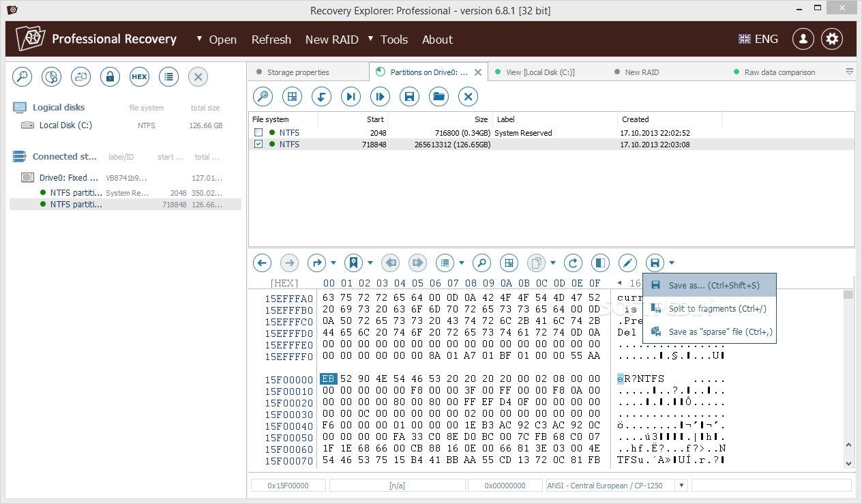This screenshot has height=504, width=862.
Task: Expand the hex list icon dropdown arrow
Action: point(462,263)
